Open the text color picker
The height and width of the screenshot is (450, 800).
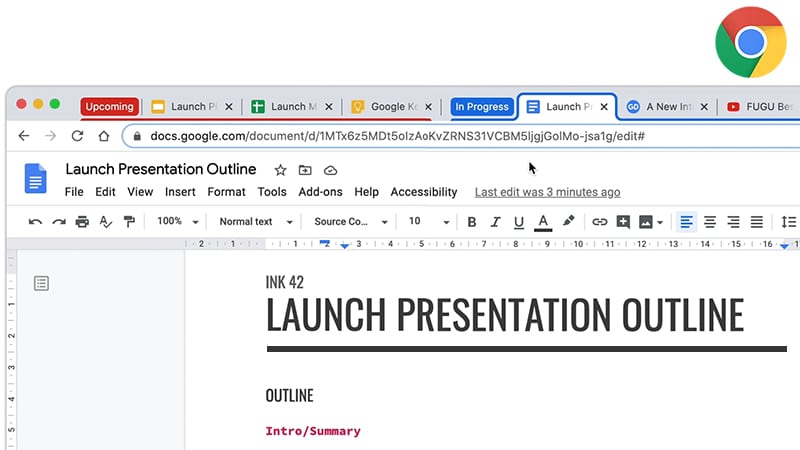[543, 222]
